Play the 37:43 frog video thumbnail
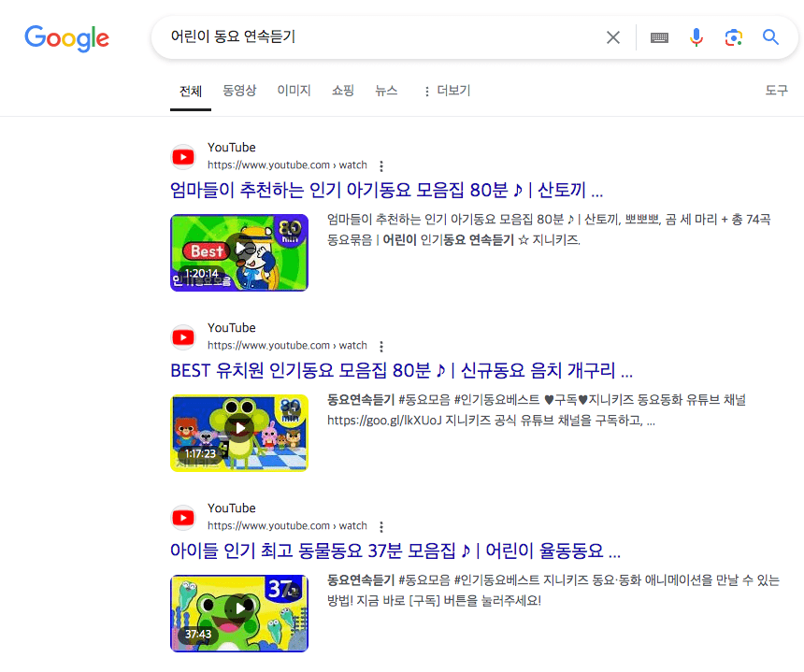 pos(239,613)
